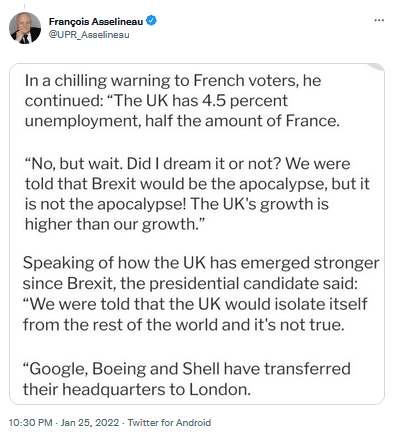The width and height of the screenshot is (395, 435).
Task: Click the word 'London.' ending the quote
Action: tap(220, 389)
